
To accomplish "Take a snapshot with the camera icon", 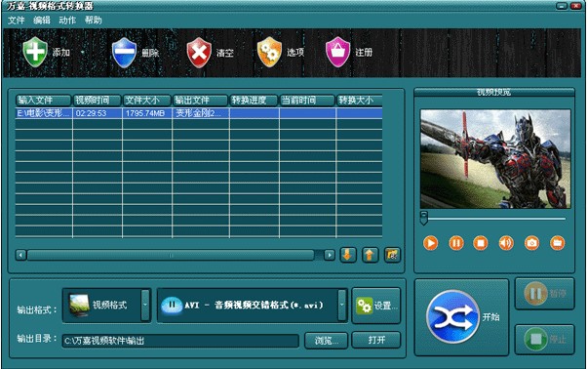I will click(x=531, y=243).
